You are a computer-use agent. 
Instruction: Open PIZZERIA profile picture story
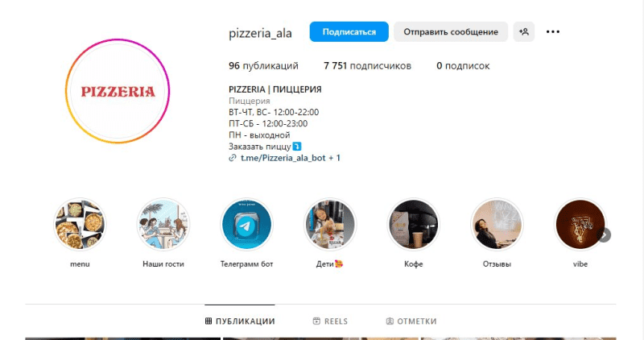click(118, 91)
